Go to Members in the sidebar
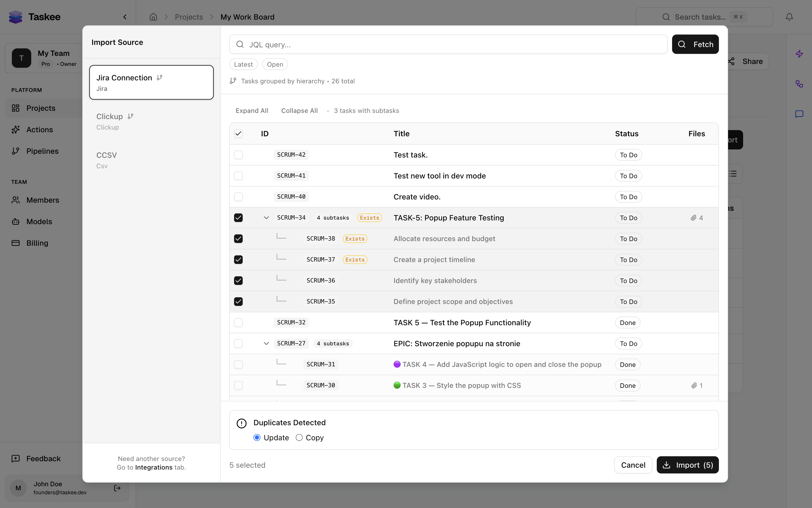 pos(43,200)
